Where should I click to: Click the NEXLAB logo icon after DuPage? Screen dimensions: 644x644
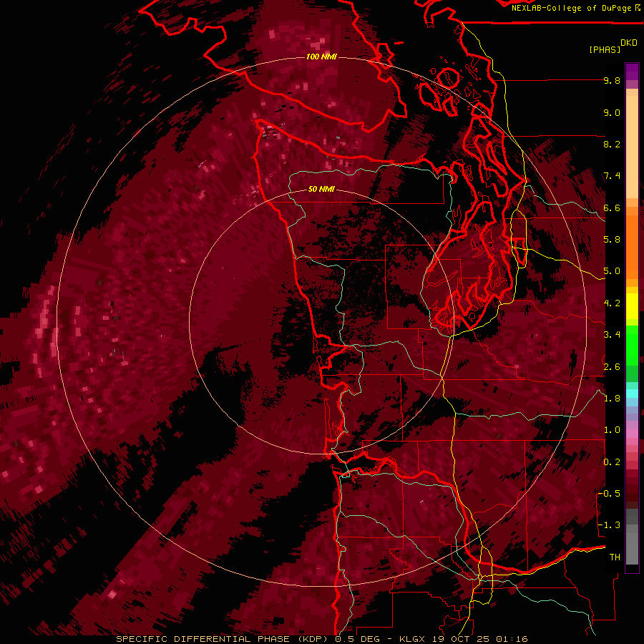(637, 8)
